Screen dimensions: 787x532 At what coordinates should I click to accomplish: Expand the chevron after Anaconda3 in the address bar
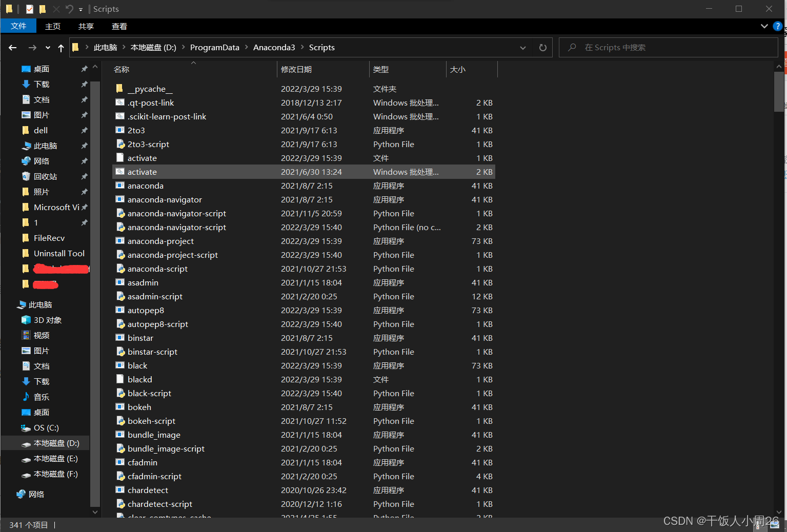(302, 48)
